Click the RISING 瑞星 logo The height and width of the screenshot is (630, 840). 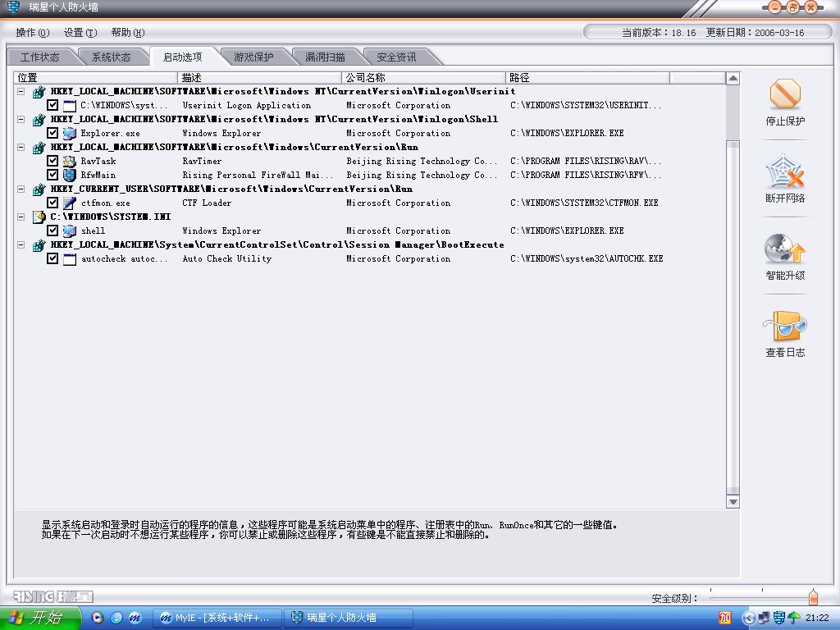click(53, 596)
